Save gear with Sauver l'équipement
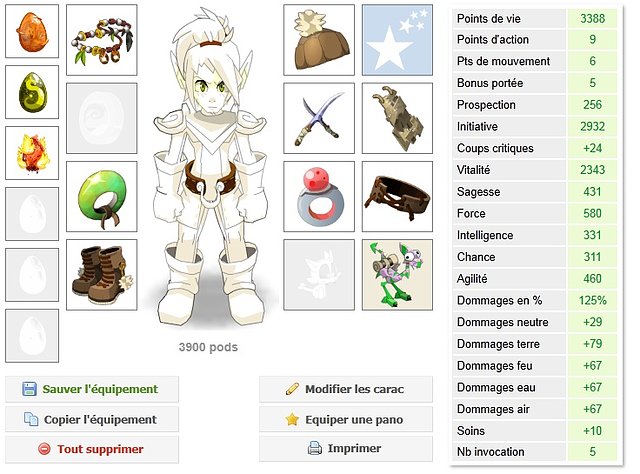This screenshot has height=474, width=640. pyautogui.click(x=92, y=389)
